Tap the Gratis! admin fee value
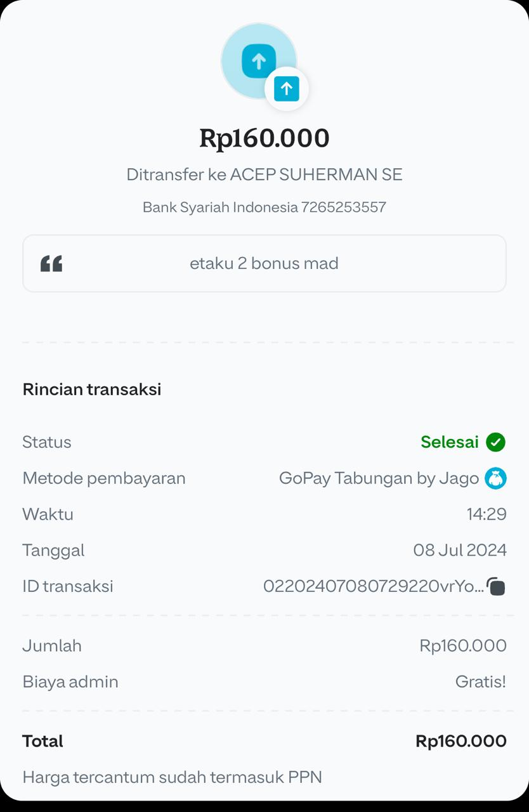 pos(481,682)
